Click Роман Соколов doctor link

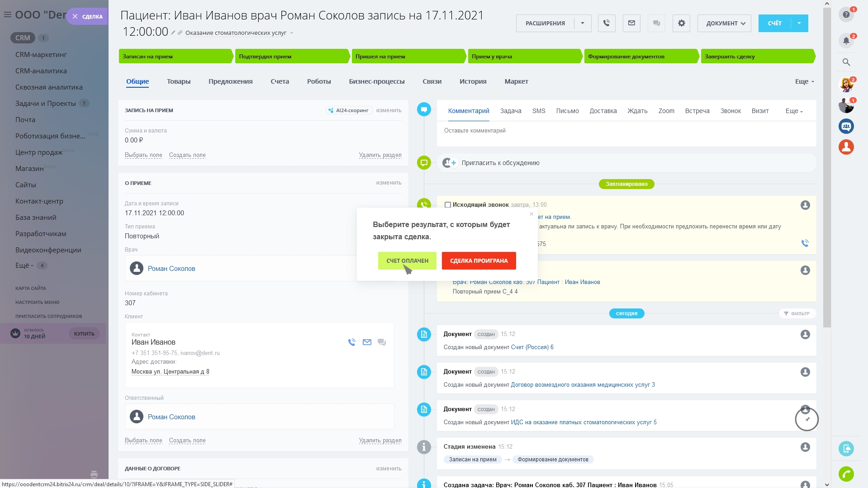pyautogui.click(x=171, y=269)
